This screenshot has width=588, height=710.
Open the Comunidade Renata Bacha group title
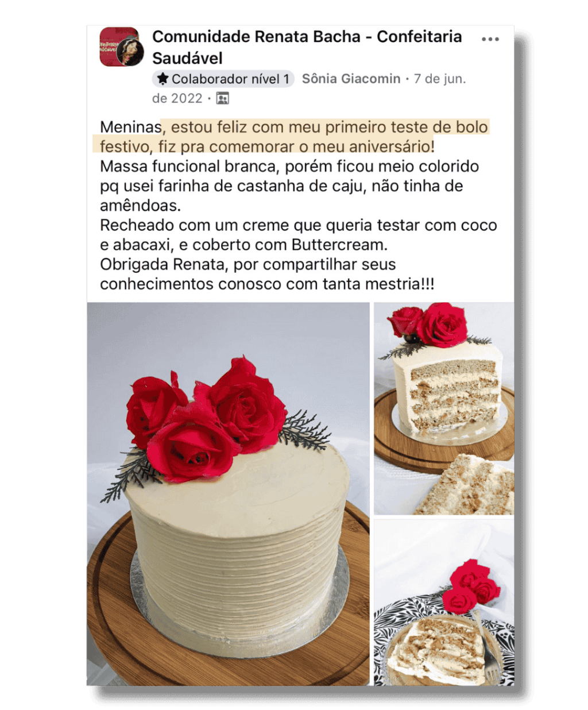(x=307, y=47)
